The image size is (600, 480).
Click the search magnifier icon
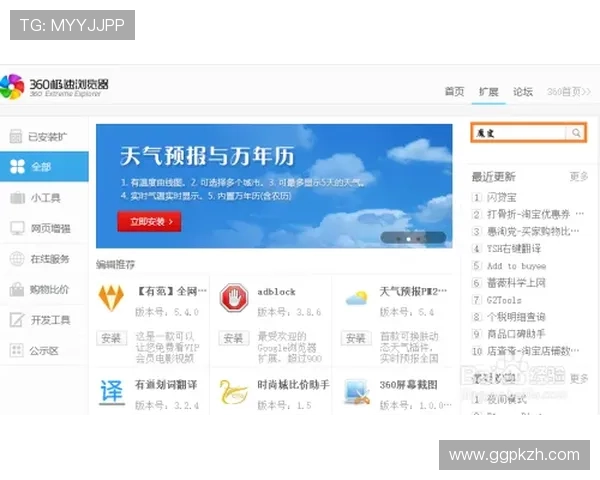(576, 133)
